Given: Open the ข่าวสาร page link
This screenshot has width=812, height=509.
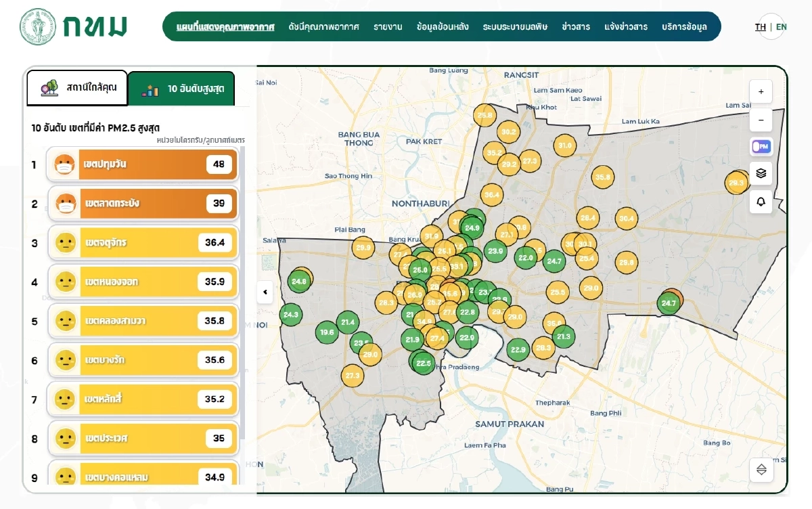Looking at the screenshot, I should [x=575, y=27].
